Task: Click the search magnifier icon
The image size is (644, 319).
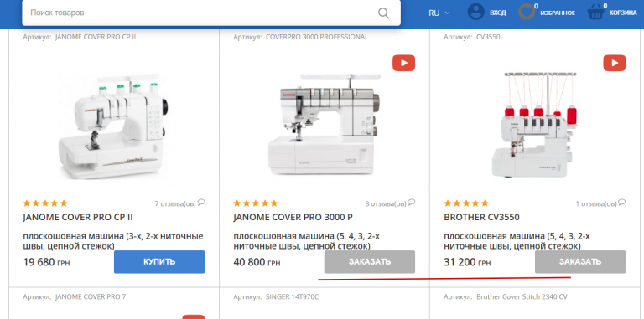Action: [383, 13]
